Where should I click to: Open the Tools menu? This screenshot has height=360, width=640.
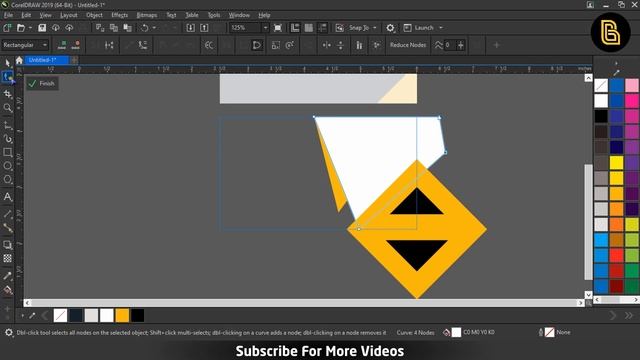point(214,15)
